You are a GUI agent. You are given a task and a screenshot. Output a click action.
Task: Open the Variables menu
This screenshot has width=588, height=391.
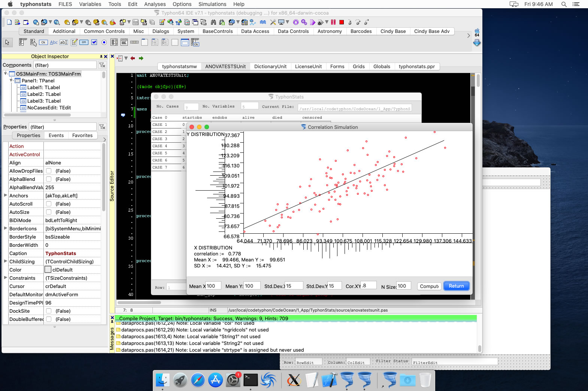pyautogui.click(x=90, y=4)
